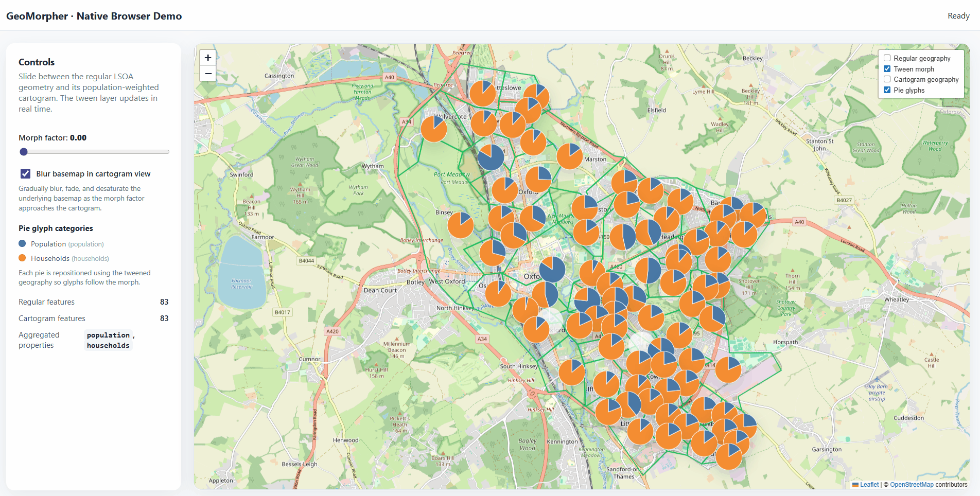Click the pie glyph closest to Horspath
The width and height of the screenshot is (980, 496).
(x=728, y=369)
